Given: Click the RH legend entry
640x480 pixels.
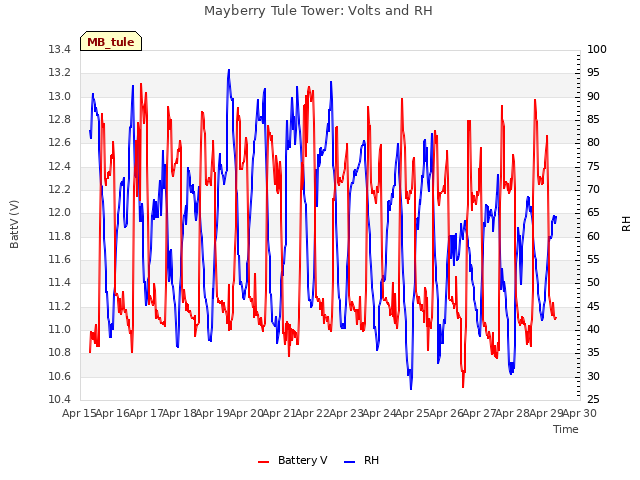Looking at the screenshot, I should [x=362, y=460].
